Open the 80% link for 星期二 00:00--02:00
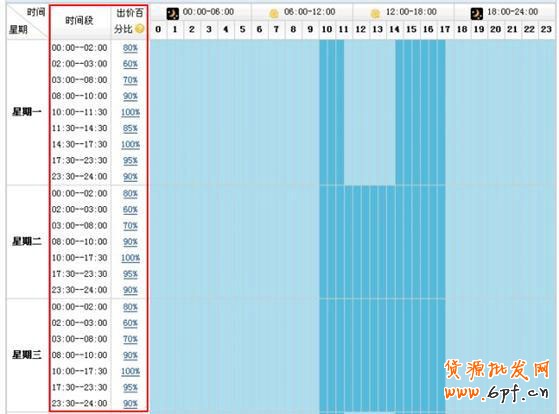This screenshot has height=414, width=559. point(130,194)
